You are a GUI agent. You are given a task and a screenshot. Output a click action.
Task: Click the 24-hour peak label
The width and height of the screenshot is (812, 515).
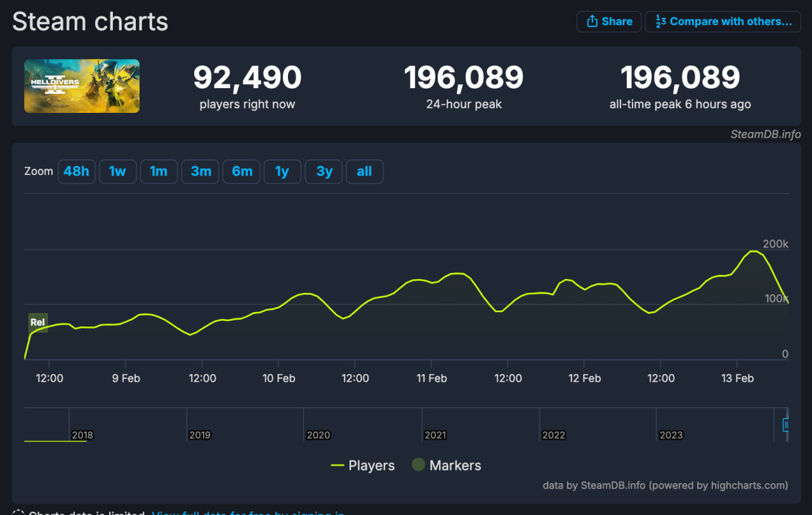coord(464,105)
